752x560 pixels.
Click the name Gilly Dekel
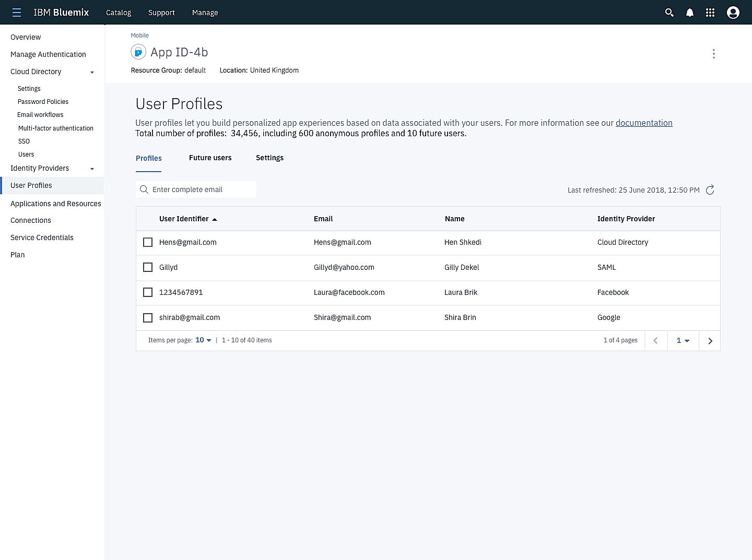[462, 267]
